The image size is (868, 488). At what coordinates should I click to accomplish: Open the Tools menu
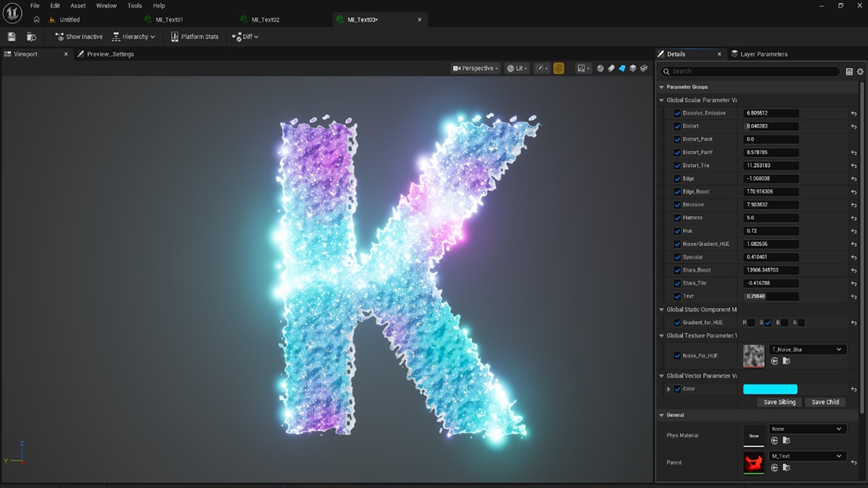pyautogui.click(x=135, y=5)
